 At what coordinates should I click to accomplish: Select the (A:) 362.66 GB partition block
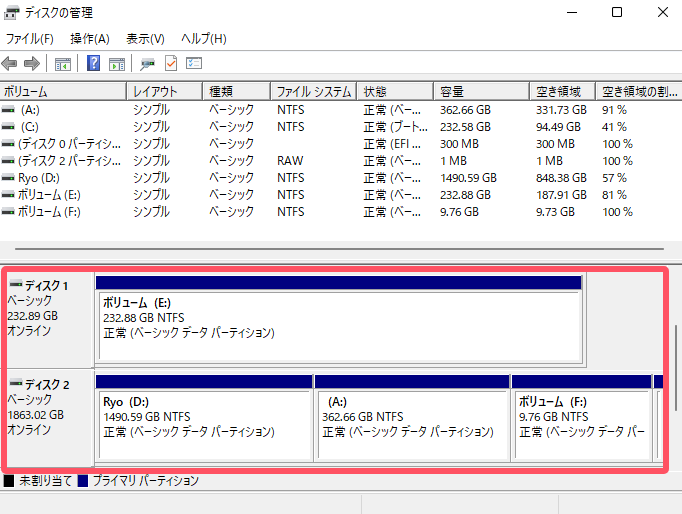[412, 418]
